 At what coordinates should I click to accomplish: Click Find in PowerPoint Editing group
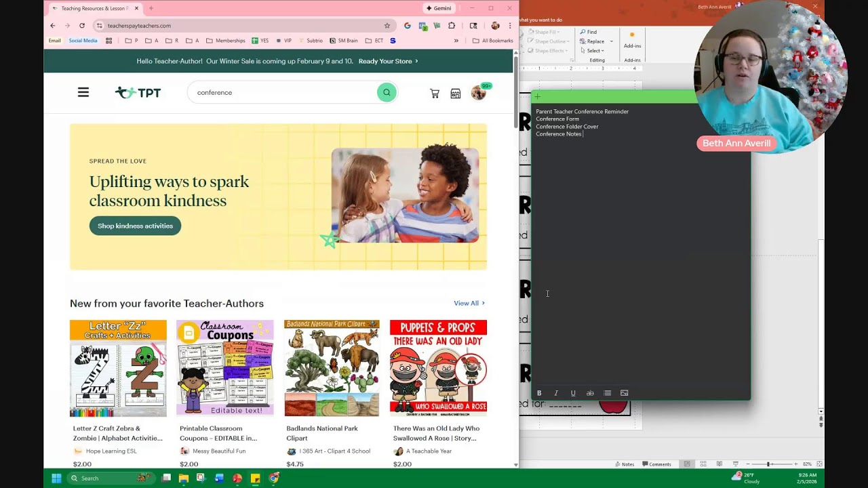pyautogui.click(x=588, y=32)
